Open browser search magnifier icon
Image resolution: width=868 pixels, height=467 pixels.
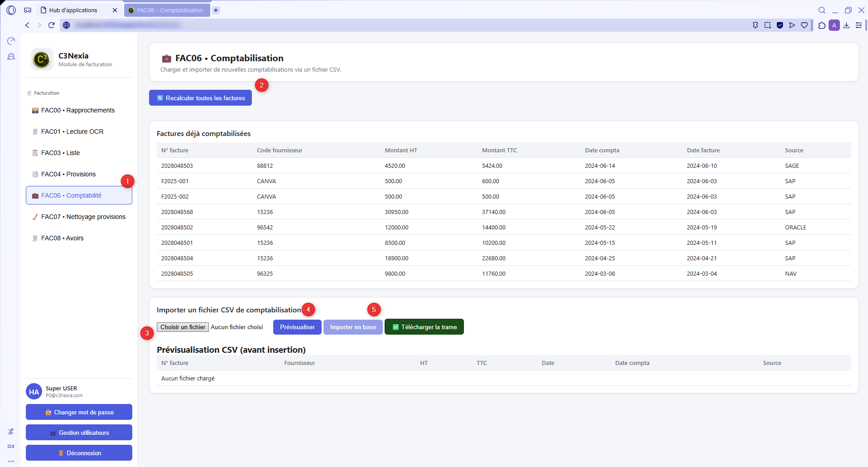point(822,10)
